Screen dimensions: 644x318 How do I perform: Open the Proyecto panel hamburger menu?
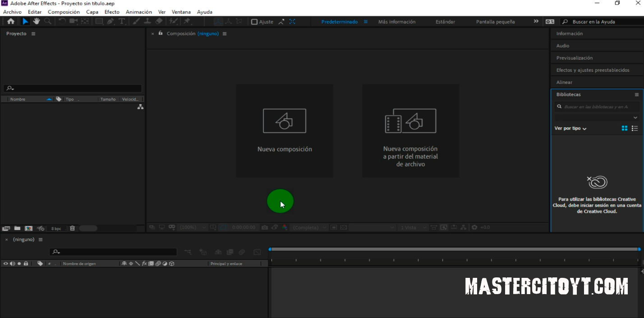[33, 34]
